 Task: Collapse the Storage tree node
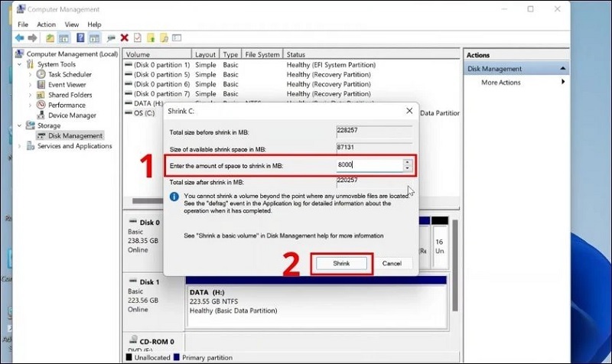click(x=21, y=125)
